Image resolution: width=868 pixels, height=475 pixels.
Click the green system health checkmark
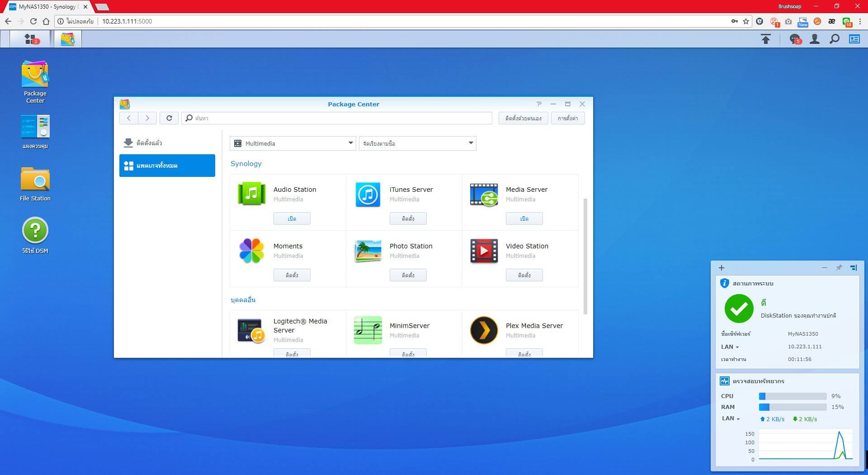pos(739,309)
